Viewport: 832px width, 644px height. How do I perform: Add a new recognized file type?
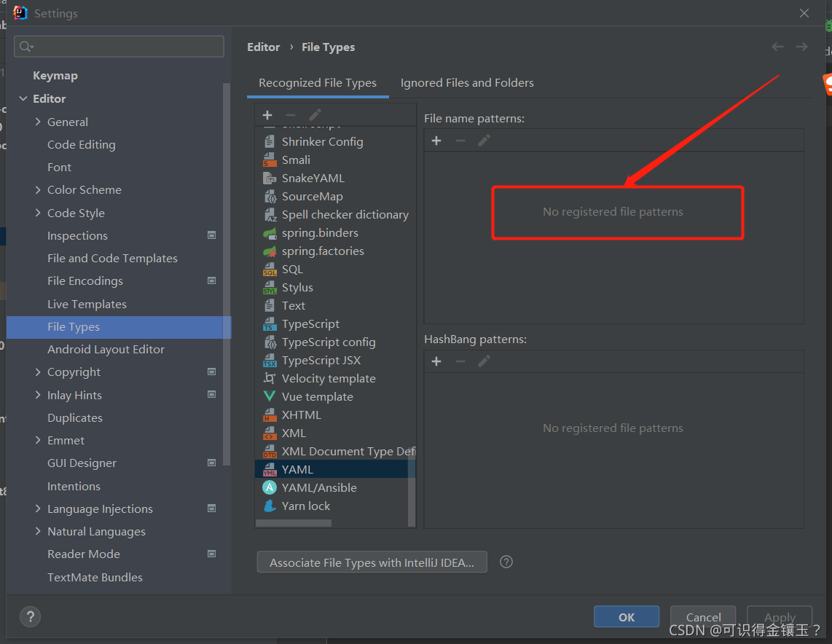click(267, 115)
